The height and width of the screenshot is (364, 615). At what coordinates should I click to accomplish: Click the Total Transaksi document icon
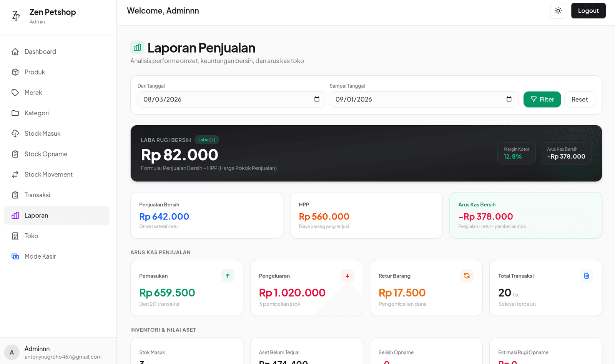(587, 276)
